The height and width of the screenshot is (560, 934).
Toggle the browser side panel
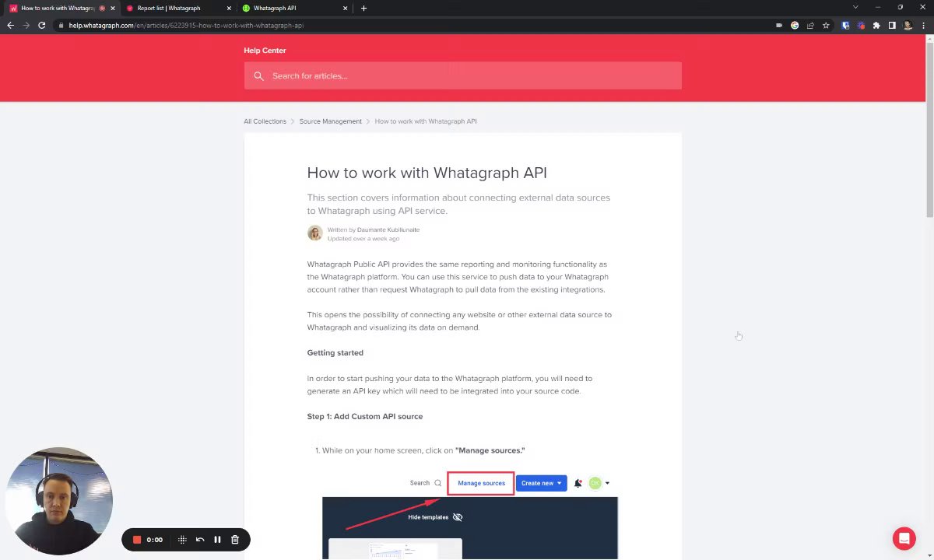point(892,25)
